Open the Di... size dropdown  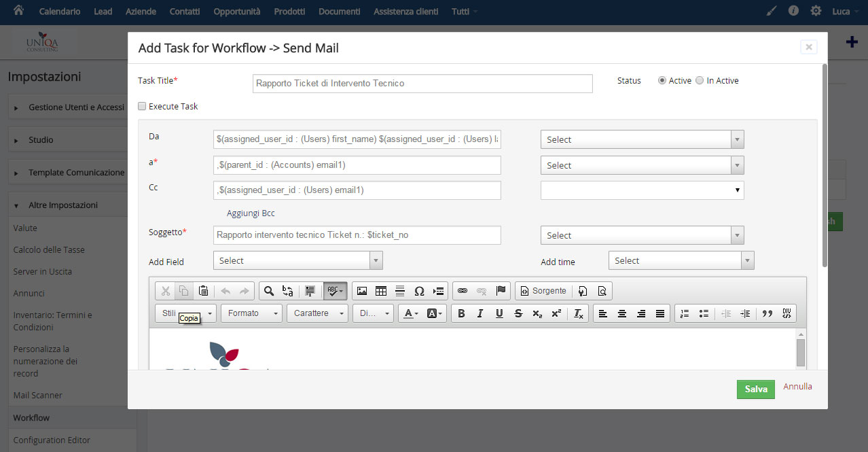click(x=373, y=313)
